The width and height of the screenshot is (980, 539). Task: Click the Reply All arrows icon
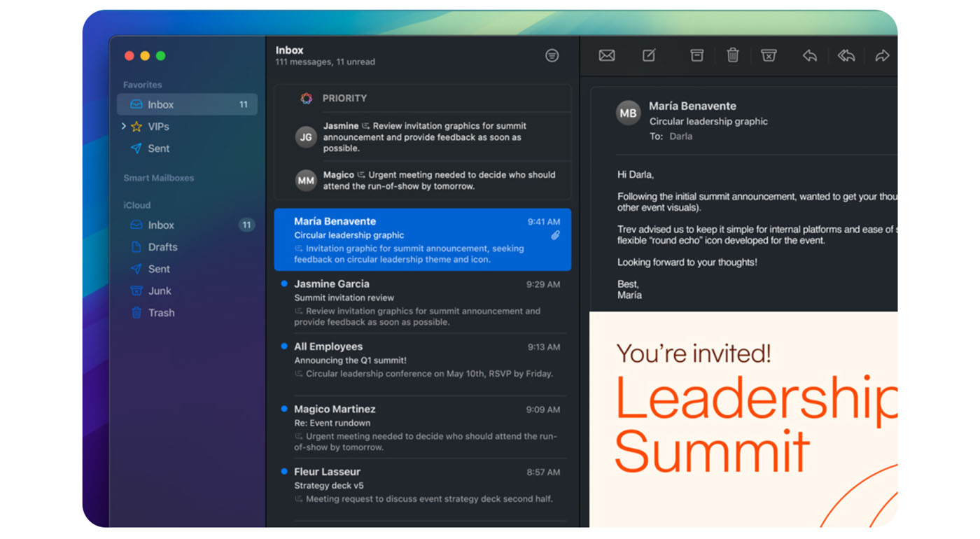(846, 55)
